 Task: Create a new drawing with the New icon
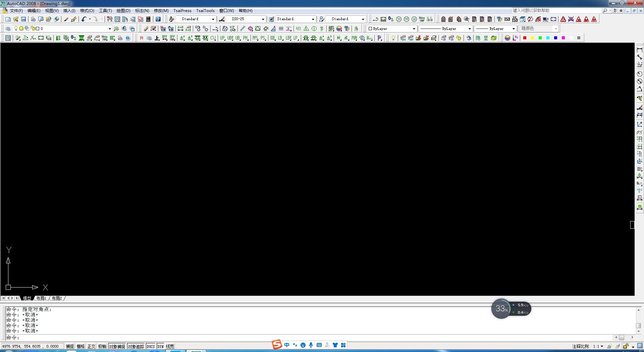(8, 19)
